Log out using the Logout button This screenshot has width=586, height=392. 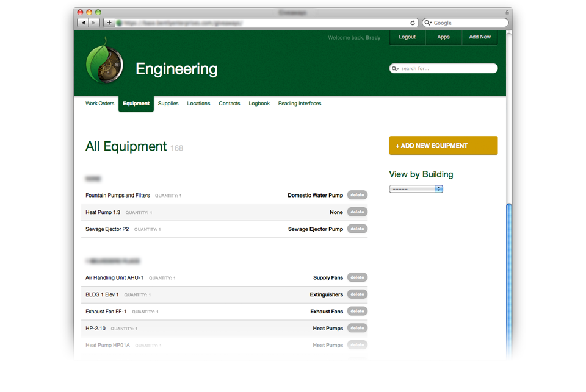point(407,37)
